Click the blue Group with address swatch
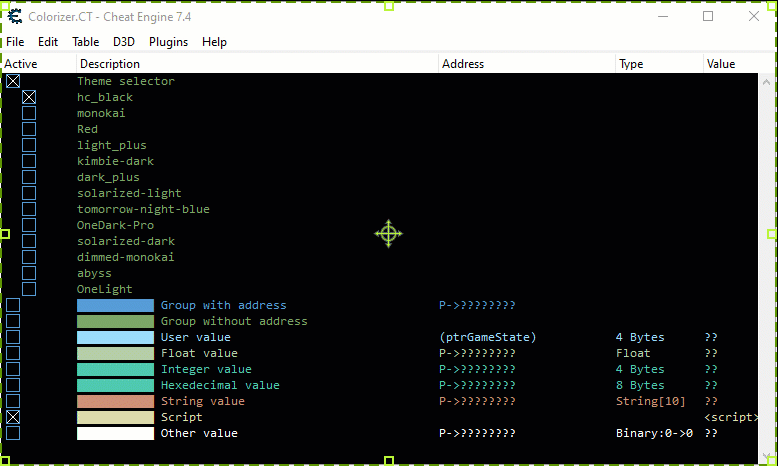Image resolution: width=778 pixels, height=466 pixels. point(115,305)
